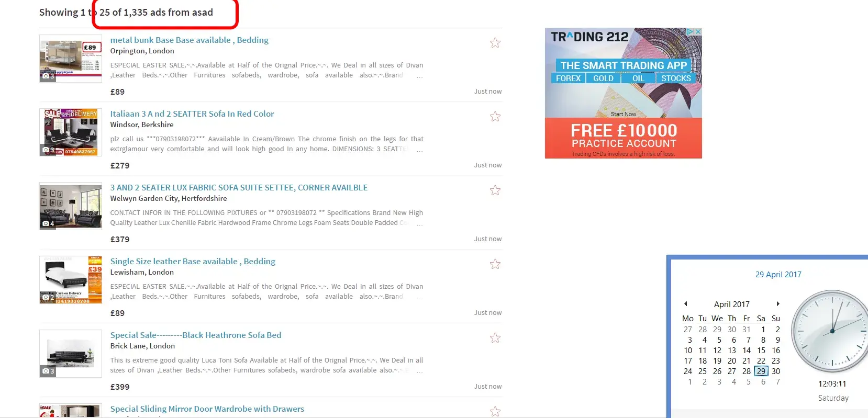
Task: Open AdChoices icon on Trading 212 ad
Action: tap(690, 32)
